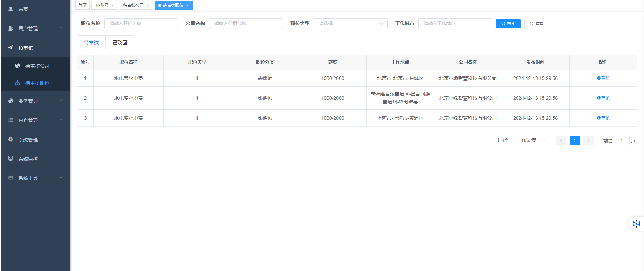
Task: Click the 系统工具 toolbox icon
Action: [x=11, y=178]
